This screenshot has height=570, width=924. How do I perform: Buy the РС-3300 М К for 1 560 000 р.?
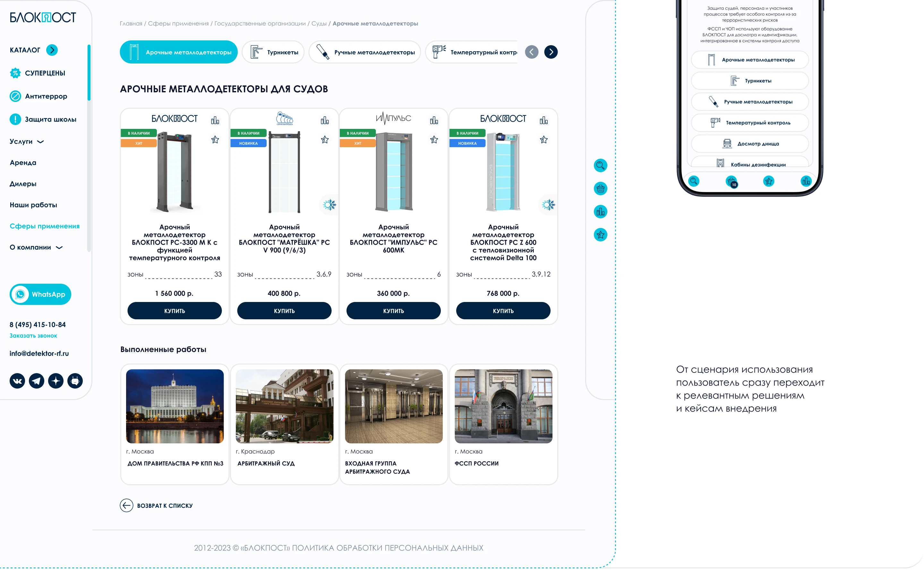pyautogui.click(x=175, y=311)
